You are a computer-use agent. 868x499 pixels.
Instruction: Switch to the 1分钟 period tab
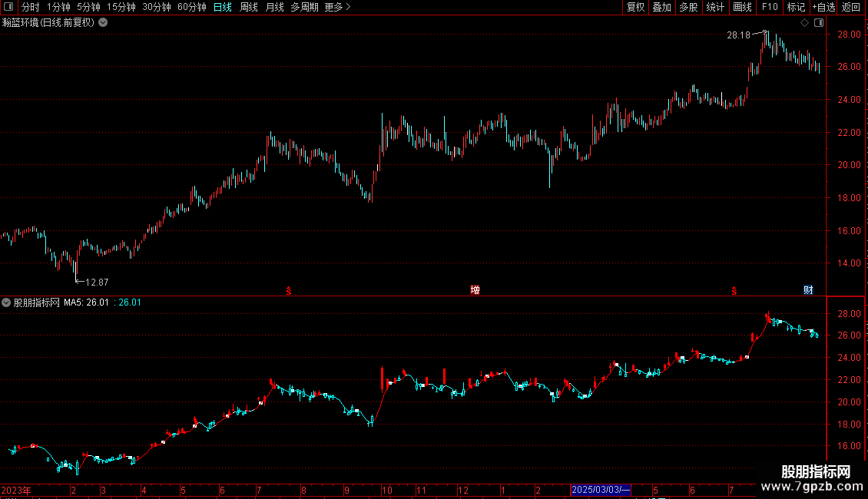(58, 7)
